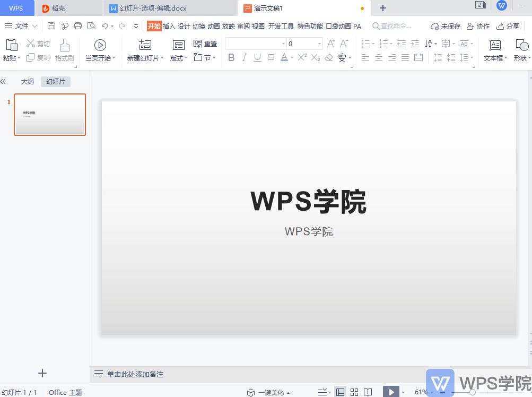Insert a Text Box (文本框)
The width and height of the screenshot is (532, 397).
(x=495, y=50)
